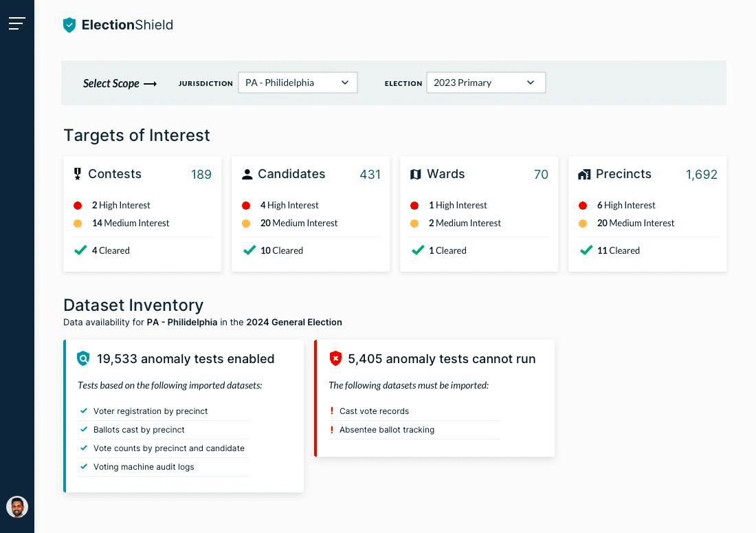The height and width of the screenshot is (533, 756).
Task: Click 'Ballots cast by precinct' dataset
Action: [139, 429]
